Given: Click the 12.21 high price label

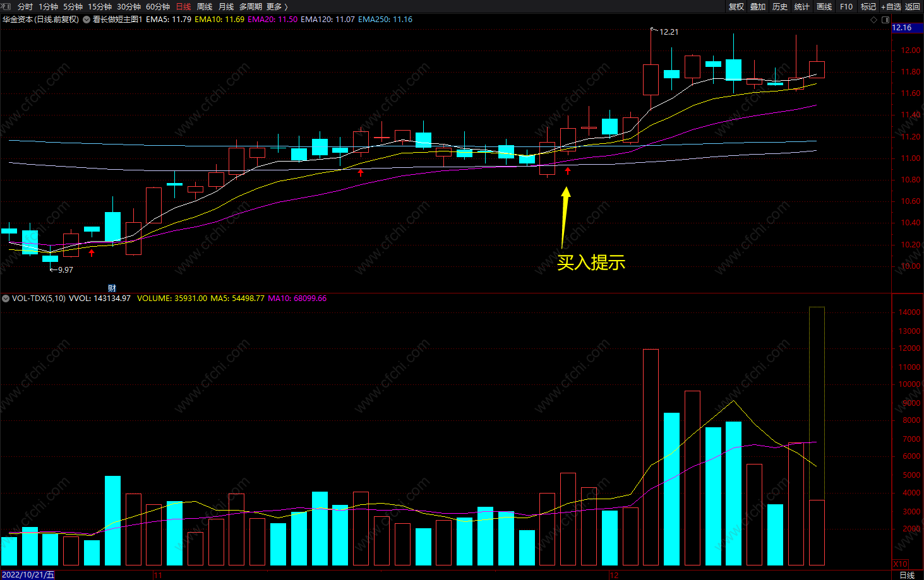Looking at the screenshot, I should click(x=669, y=32).
